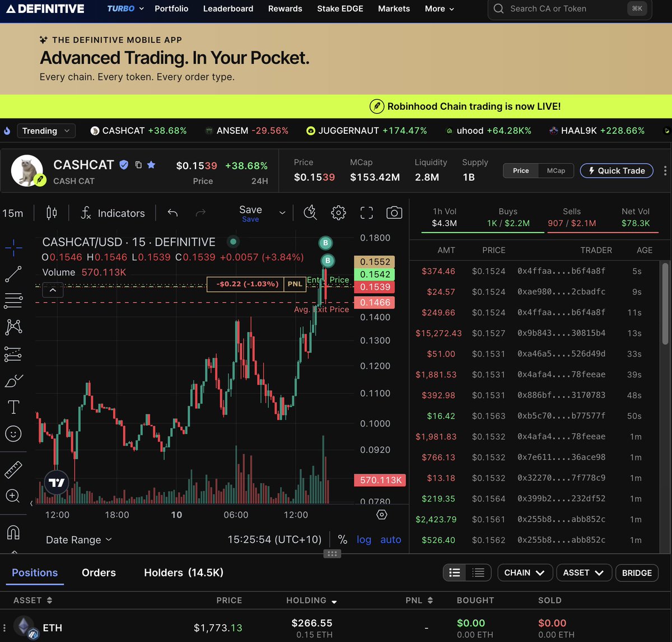Image resolution: width=672 pixels, height=642 pixels.
Task: Open the Save layout dropdown arrow
Action: coord(282,213)
